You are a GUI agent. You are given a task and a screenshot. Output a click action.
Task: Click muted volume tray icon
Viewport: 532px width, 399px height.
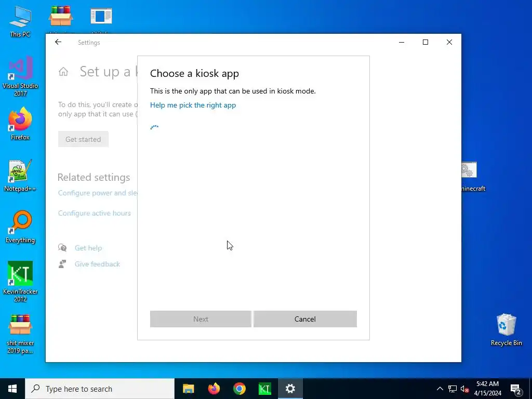pos(464,389)
